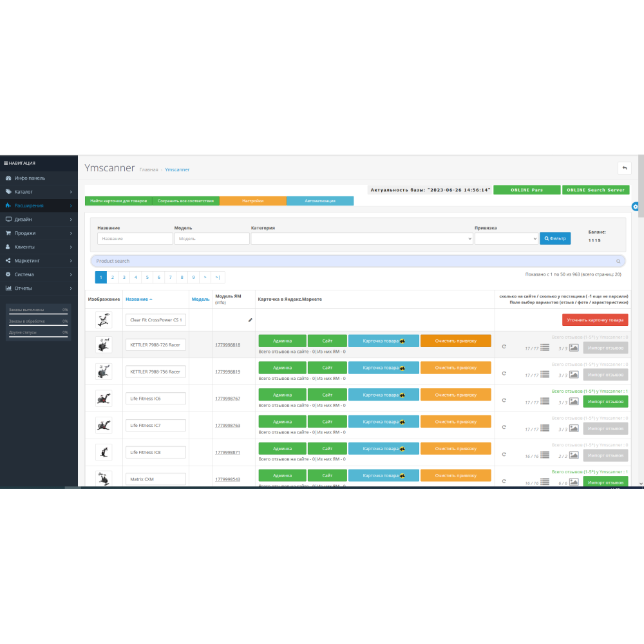Click Clear Fit product thumbnail image
Viewport: 644px width, 644px height.
(x=103, y=320)
